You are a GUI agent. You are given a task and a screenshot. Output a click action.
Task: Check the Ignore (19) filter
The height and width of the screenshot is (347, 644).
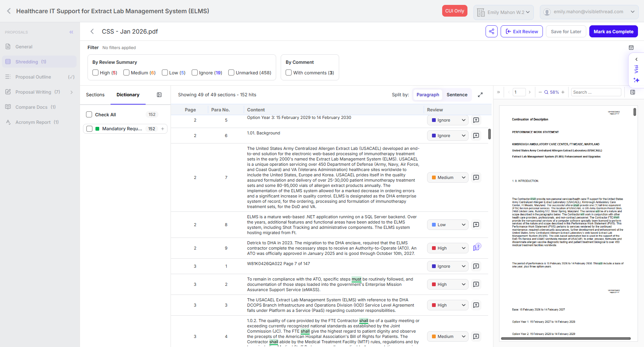coord(195,72)
